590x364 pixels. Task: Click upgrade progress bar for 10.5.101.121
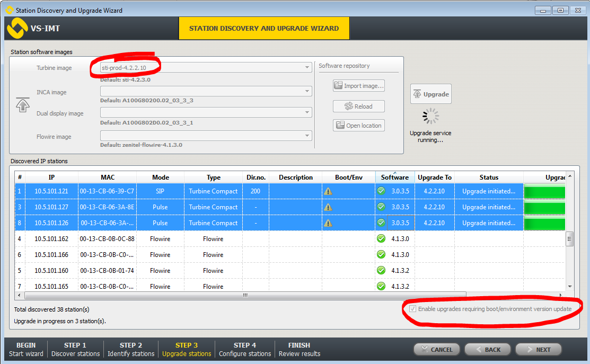tap(544, 192)
